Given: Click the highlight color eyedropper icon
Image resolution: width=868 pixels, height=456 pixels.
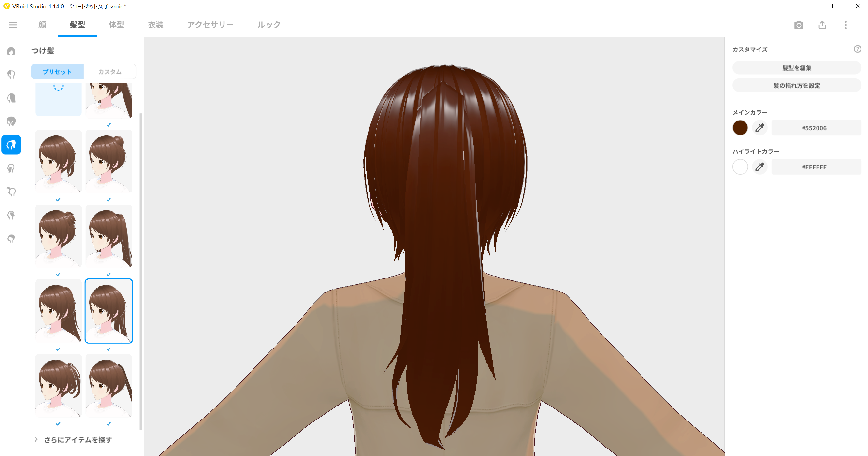Looking at the screenshot, I should pyautogui.click(x=759, y=167).
